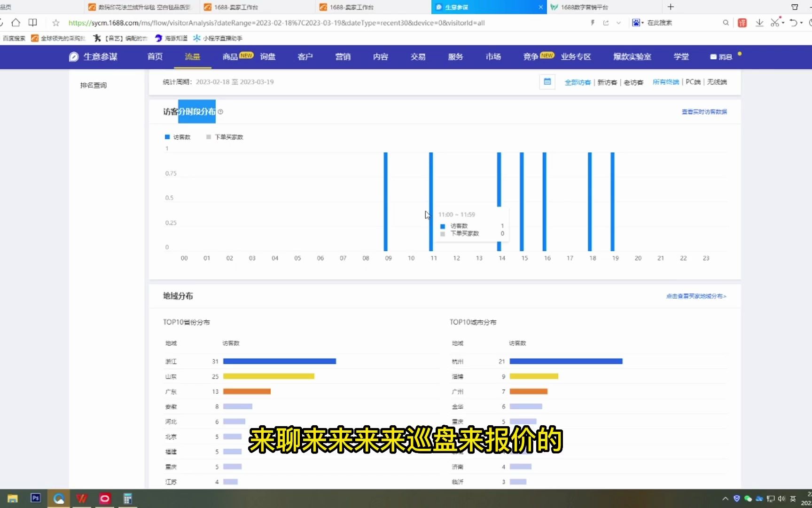
Task: Open the 竞争 navigation tab
Action: point(531,57)
